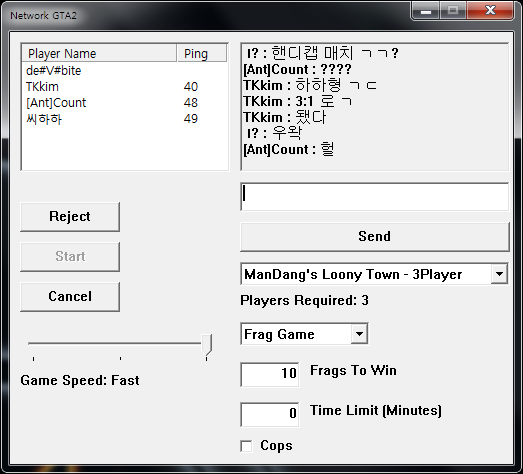
Task: Click the Reject button
Action: click(x=70, y=216)
